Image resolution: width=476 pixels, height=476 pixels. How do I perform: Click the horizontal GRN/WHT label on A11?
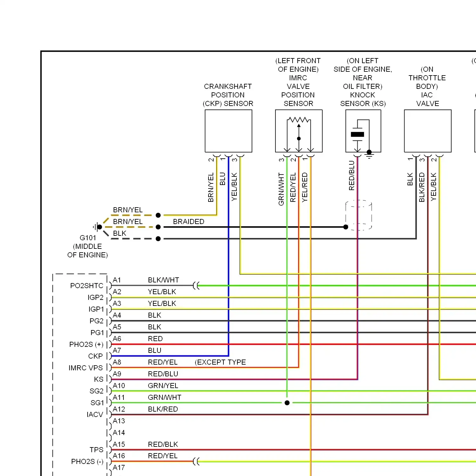(x=164, y=397)
